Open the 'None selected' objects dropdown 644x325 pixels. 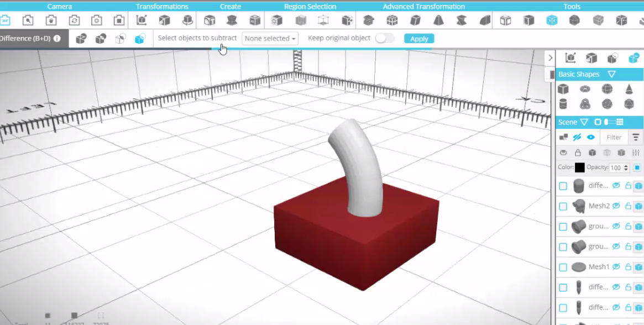(x=270, y=38)
